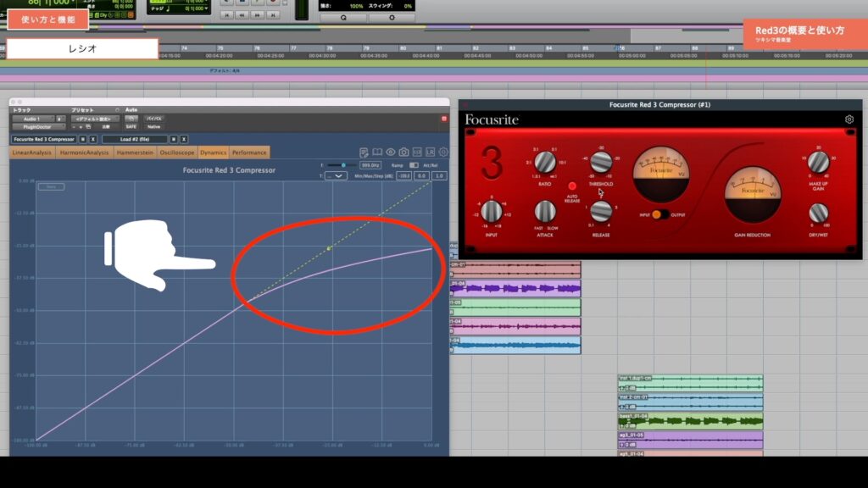Open the PluginDoctor insert selector dropdown

tap(38, 127)
